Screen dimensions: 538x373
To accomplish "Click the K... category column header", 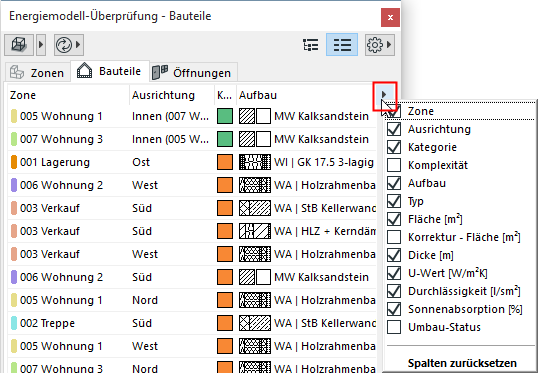I will [225, 95].
